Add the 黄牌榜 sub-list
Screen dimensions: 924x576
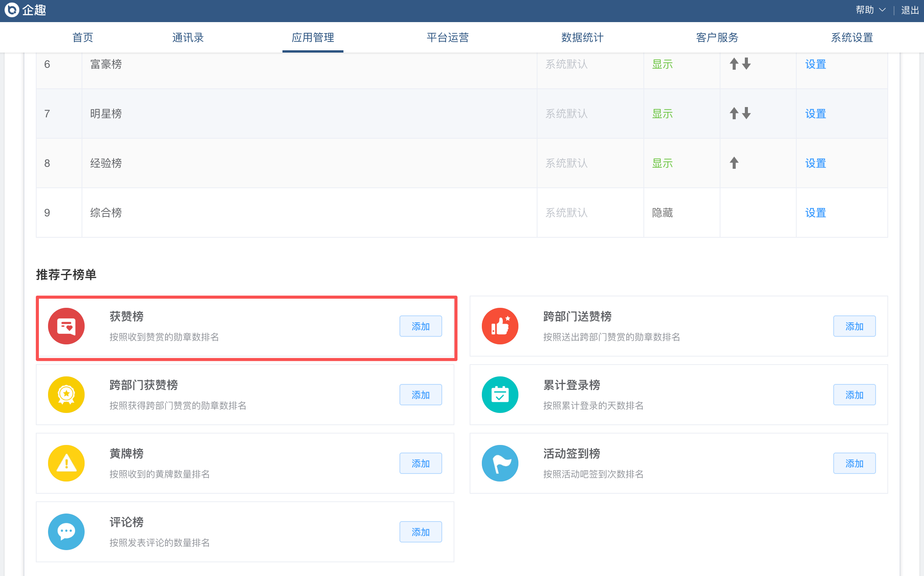pyautogui.click(x=421, y=463)
